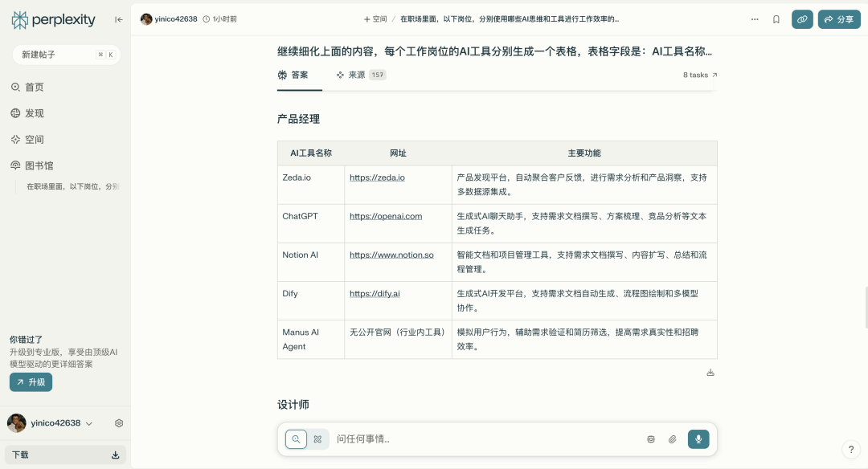Add this thread to a space via + 空间

pos(375,19)
